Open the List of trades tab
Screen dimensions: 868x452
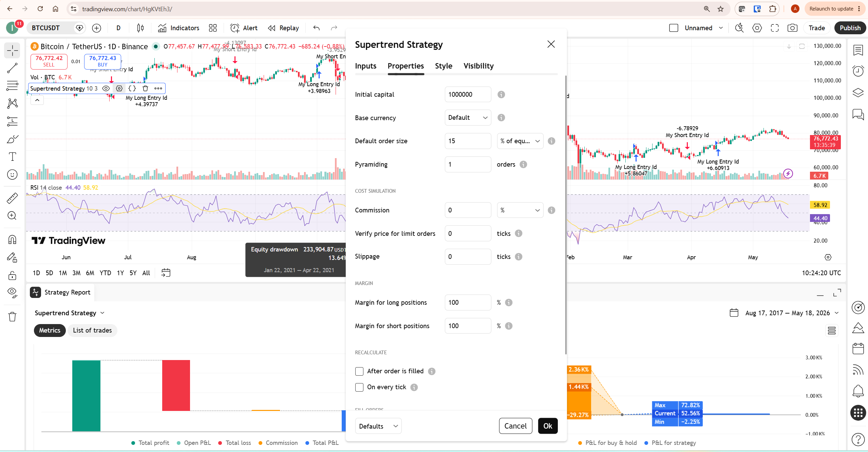(92, 330)
